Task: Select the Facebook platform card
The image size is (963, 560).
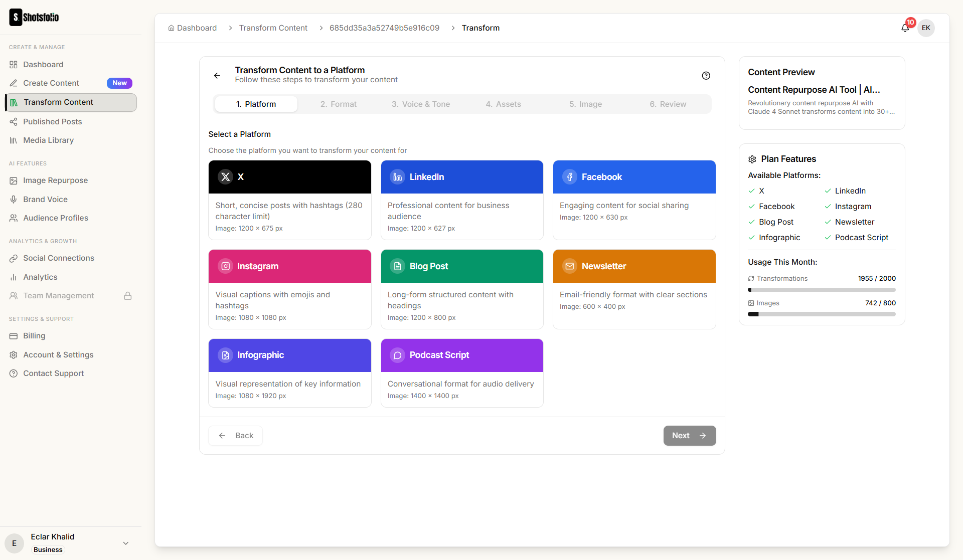Action: point(634,200)
